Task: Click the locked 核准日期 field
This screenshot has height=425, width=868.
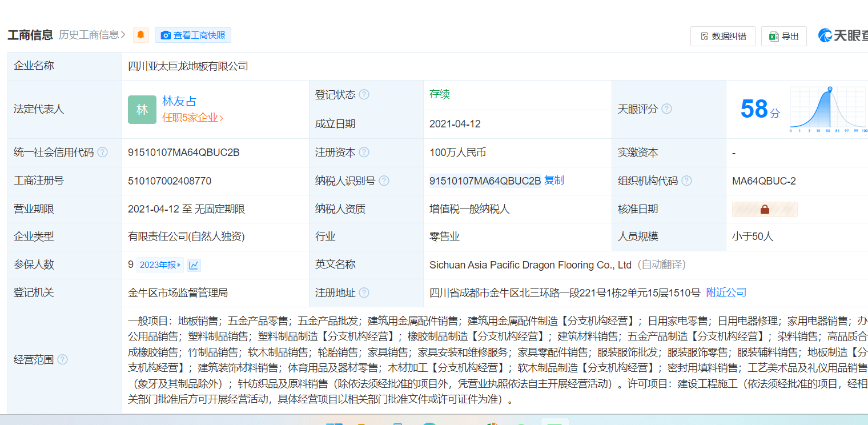Action: point(765,209)
